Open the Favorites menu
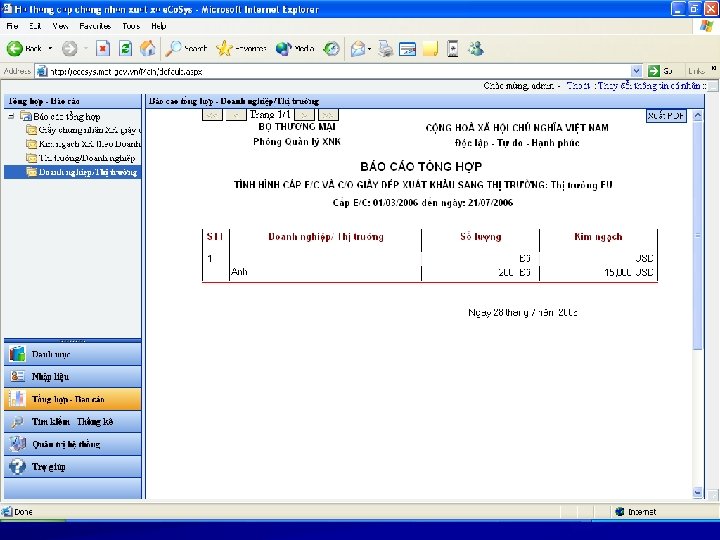The image size is (720, 540). click(95, 26)
